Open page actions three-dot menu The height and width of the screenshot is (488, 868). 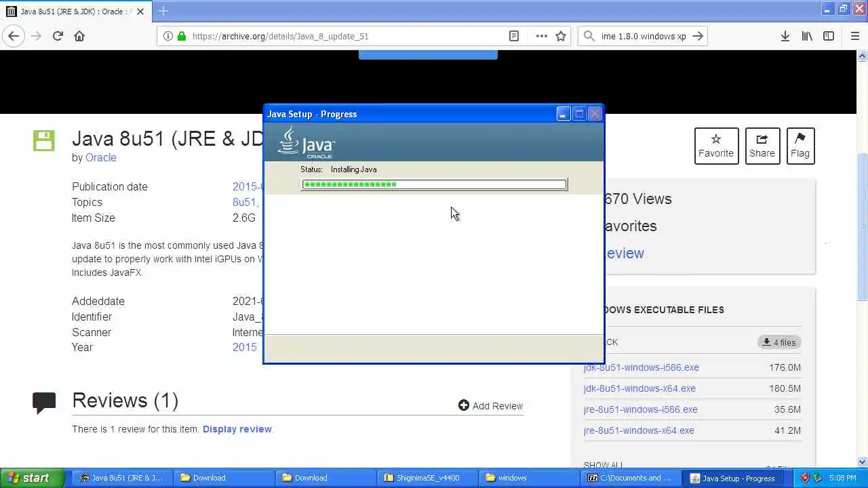[x=541, y=36]
